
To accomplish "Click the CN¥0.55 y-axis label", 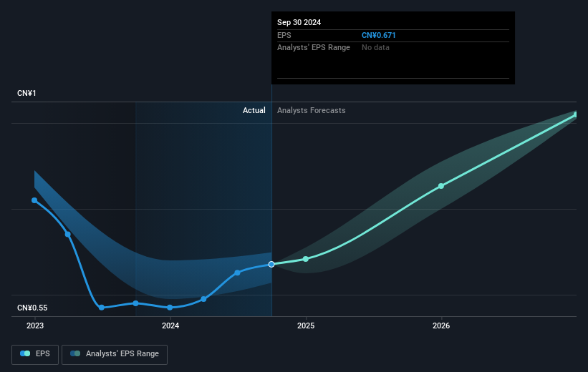I will (32, 308).
